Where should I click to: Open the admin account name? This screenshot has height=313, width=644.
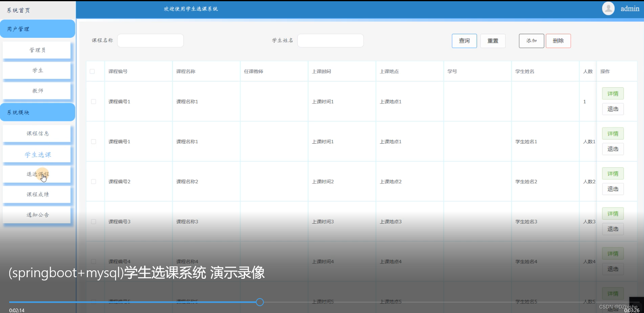click(630, 8)
